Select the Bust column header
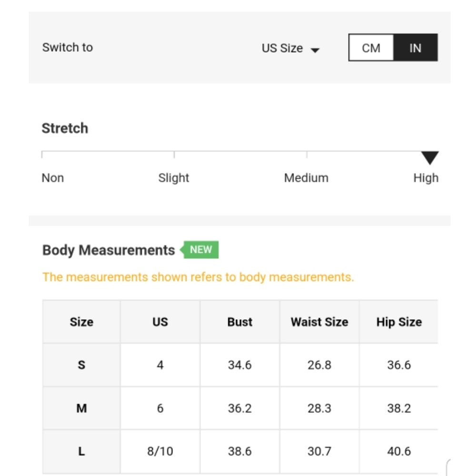Viewport: 476px width, 476px height. (x=240, y=322)
